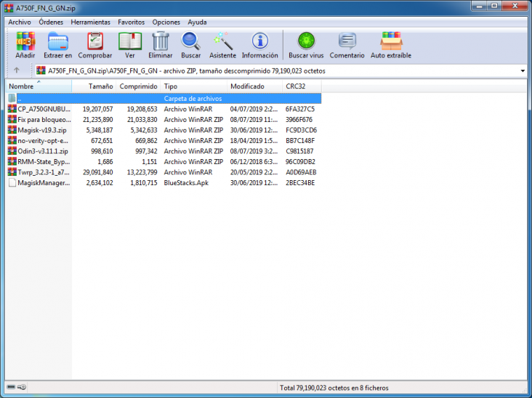Click status text Total 79,190,023 octetos
This screenshot has height=398, width=532.
(334, 388)
